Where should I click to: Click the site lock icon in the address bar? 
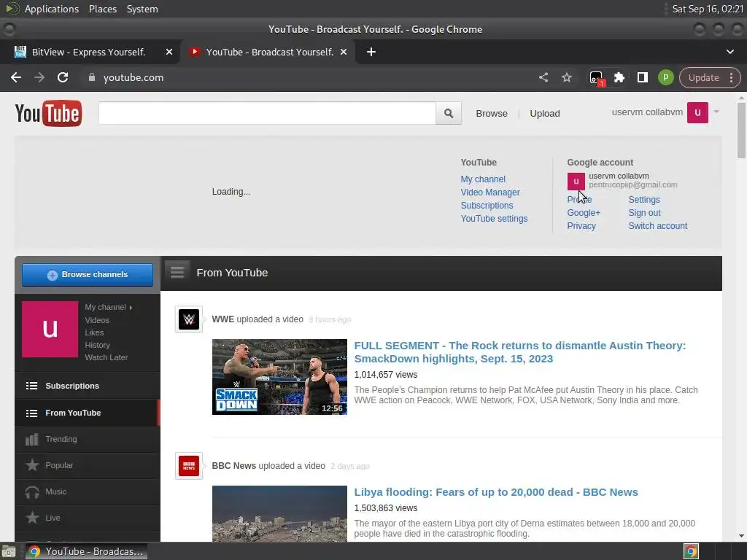[x=92, y=77]
